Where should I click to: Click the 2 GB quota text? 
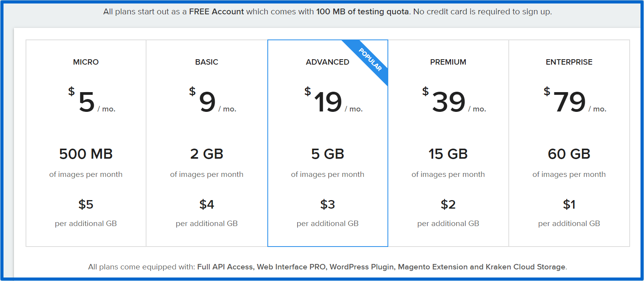click(x=207, y=154)
